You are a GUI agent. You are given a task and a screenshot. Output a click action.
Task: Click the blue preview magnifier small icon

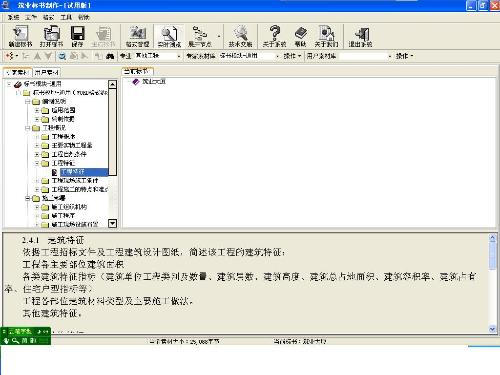pos(62,56)
